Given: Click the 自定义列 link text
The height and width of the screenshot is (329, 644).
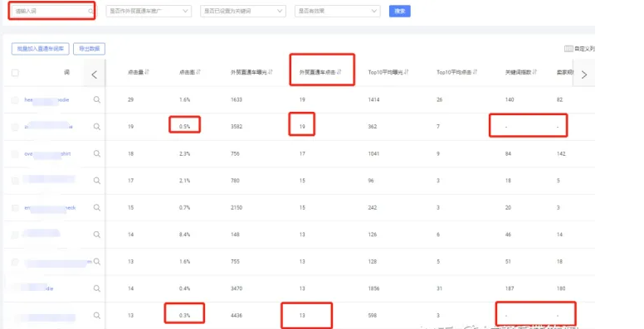Looking at the screenshot, I should (584, 49).
